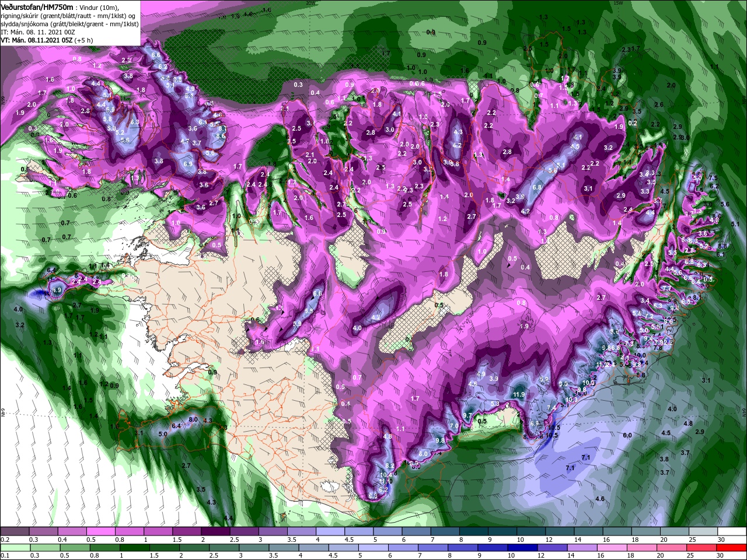Choose the 0.8 swatch in the purple snow scale
This screenshot has width=747, height=560.
click(x=129, y=531)
